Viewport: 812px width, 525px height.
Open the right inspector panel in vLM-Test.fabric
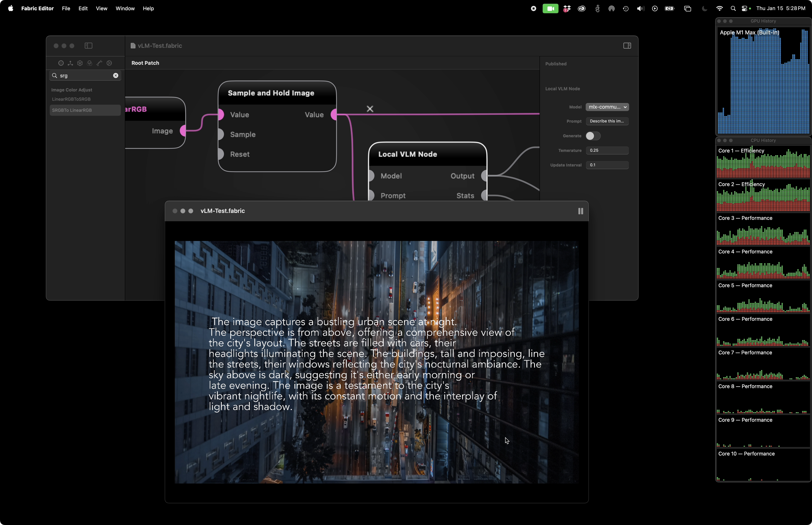pos(627,45)
